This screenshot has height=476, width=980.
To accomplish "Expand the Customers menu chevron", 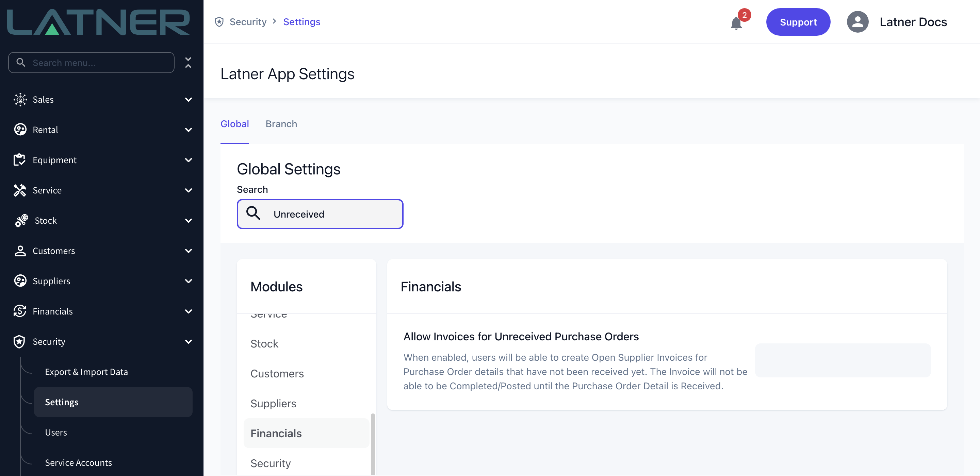I will (188, 251).
